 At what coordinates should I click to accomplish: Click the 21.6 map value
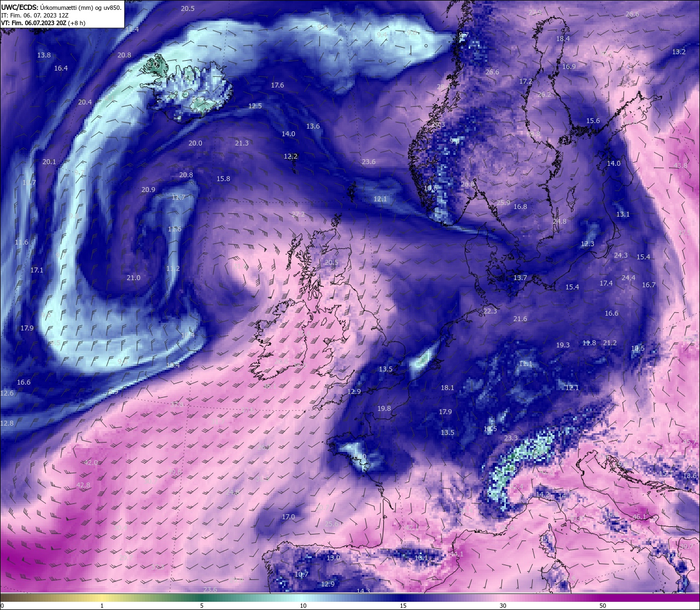[x=520, y=319]
